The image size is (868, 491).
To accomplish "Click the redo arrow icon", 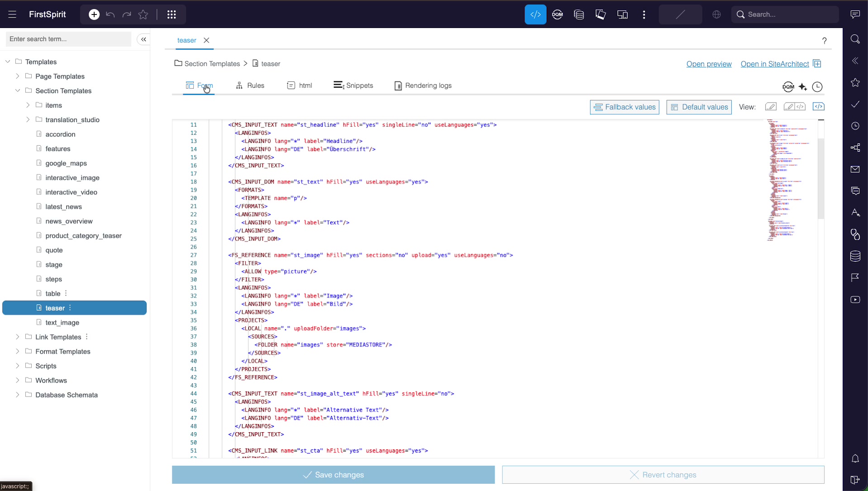I will [x=127, y=14].
